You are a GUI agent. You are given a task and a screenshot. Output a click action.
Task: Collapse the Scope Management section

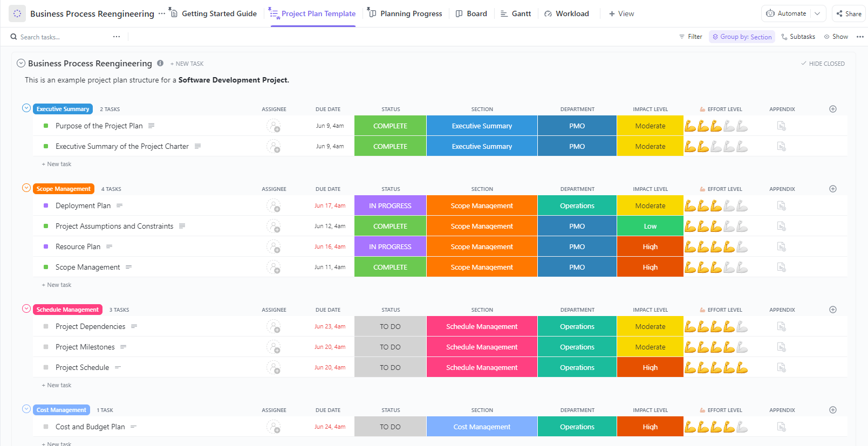pos(26,188)
